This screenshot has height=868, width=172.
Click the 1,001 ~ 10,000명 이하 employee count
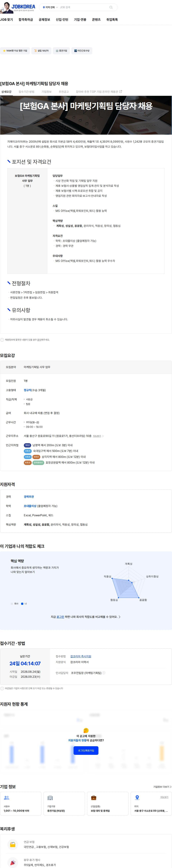point(16,811)
